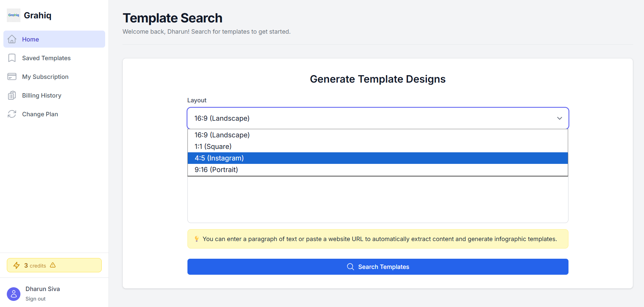Click the Sign out link
Viewport: 644px width, 307px height.
35,299
